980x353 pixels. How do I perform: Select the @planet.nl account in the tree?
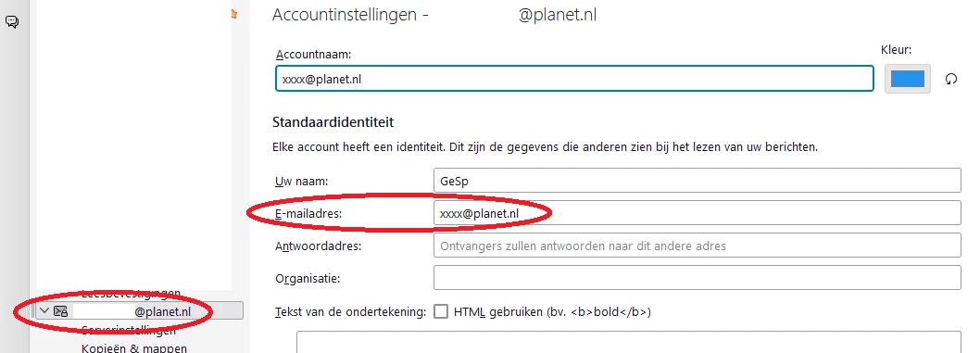(139, 311)
